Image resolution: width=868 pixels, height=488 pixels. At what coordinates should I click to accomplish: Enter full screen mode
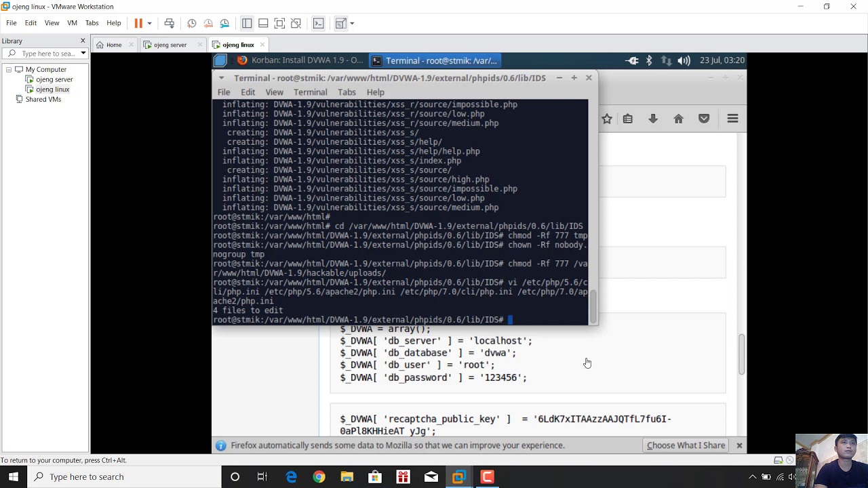click(x=279, y=23)
